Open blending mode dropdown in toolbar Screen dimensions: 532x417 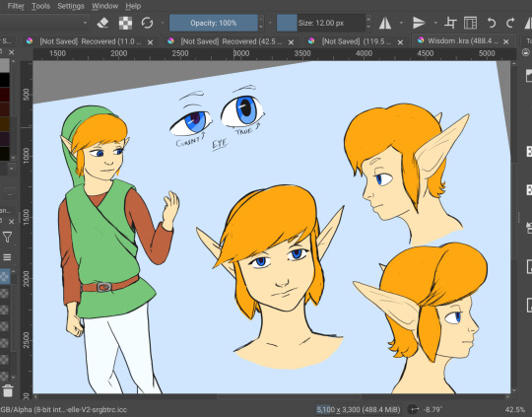pyautogui.click(x=44, y=23)
